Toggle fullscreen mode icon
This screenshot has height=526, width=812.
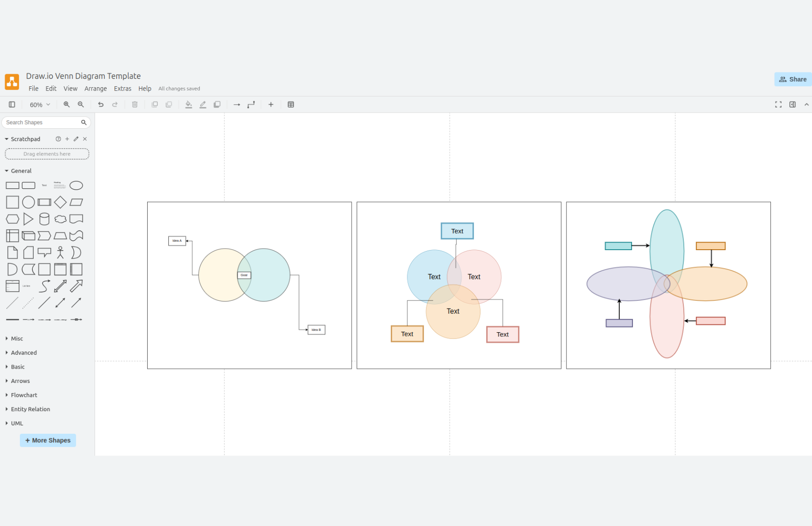[778, 105]
